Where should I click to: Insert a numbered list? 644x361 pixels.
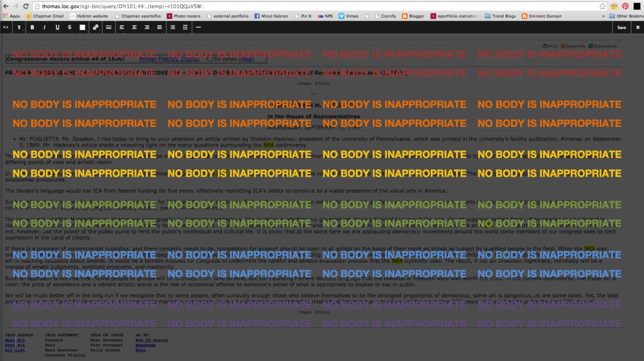click(185, 27)
